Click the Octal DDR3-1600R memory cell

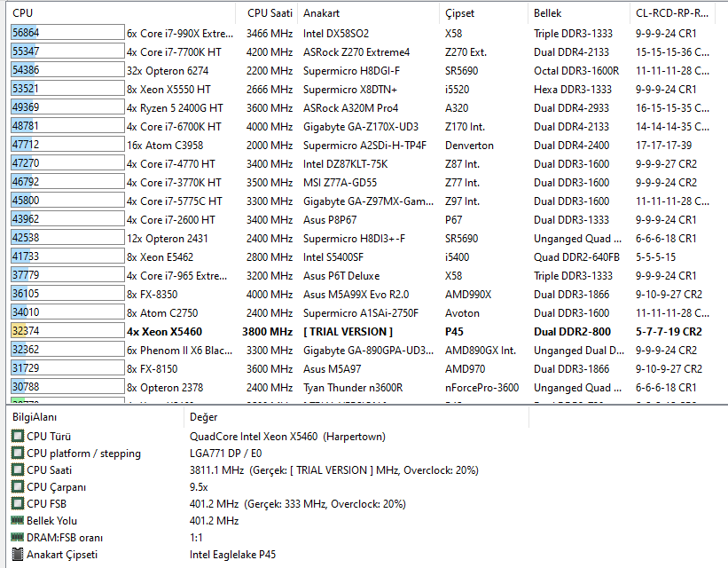coord(576,71)
